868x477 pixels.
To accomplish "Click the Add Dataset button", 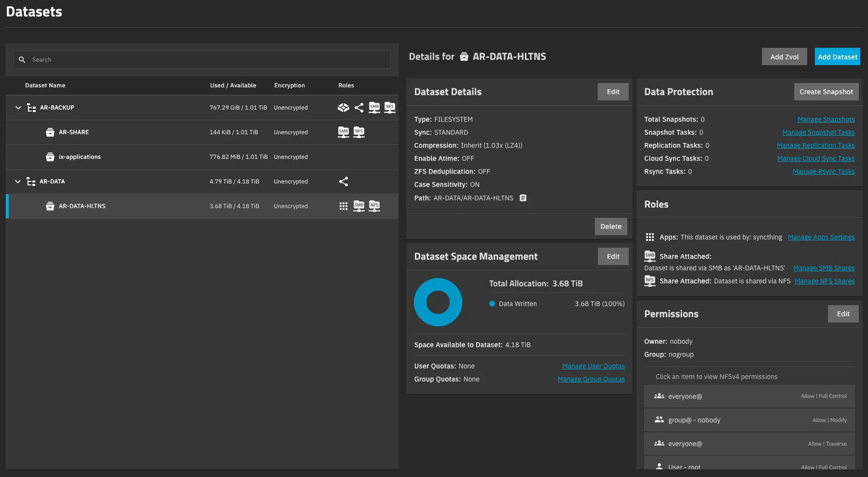I will (x=837, y=57).
